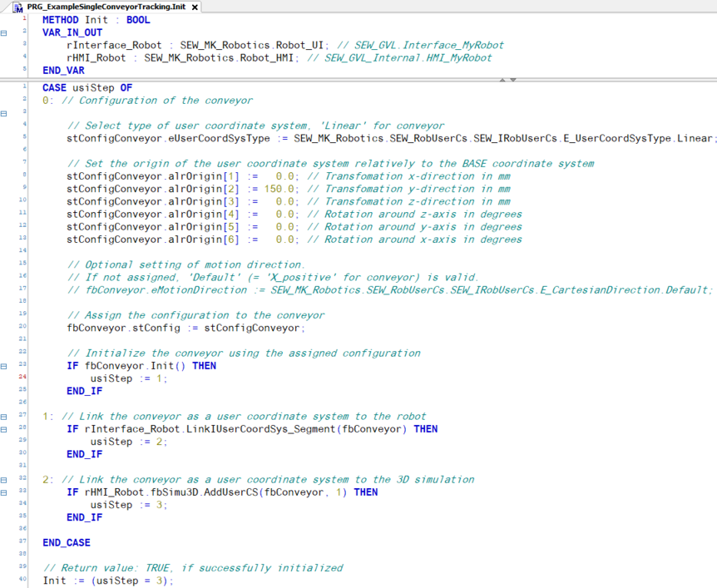Collapse the case 1 link-to-robot block

pos(5,416)
